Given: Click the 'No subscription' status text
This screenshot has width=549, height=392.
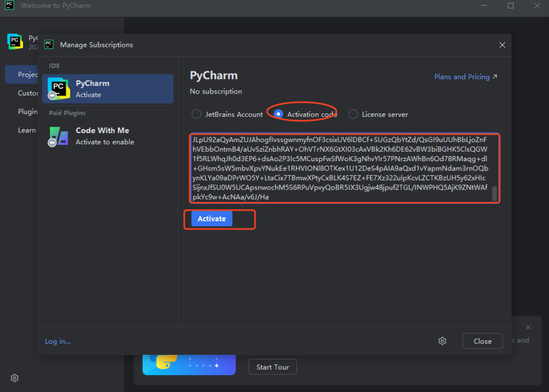Looking at the screenshot, I should click(x=216, y=92).
